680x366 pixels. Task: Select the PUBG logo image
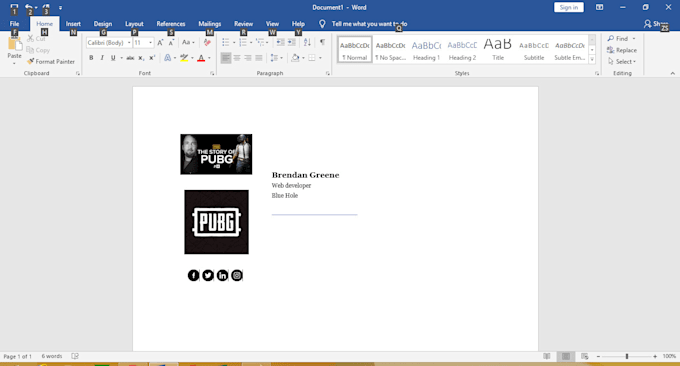(216, 222)
